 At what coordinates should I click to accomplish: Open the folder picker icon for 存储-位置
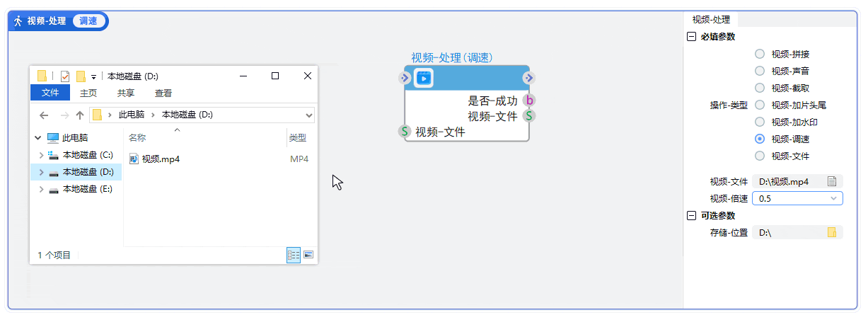[832, 232]
